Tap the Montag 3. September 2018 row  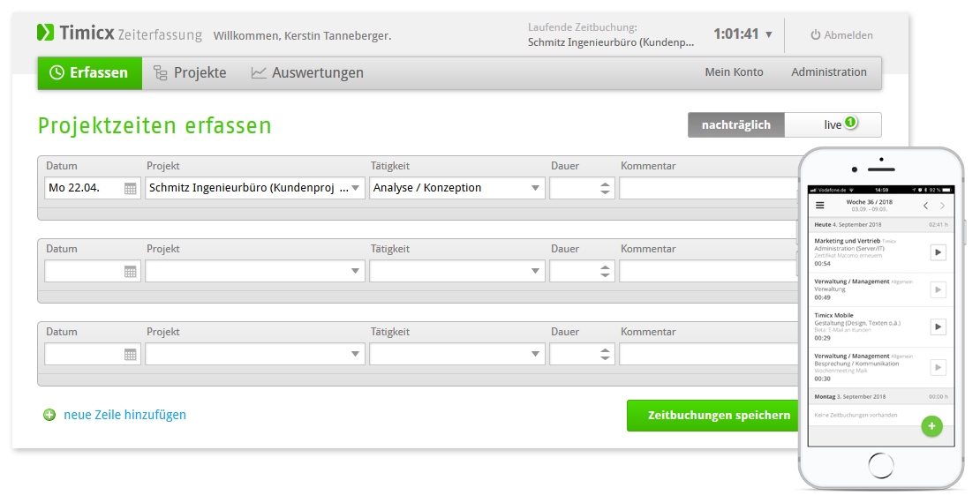coord(881,397)
